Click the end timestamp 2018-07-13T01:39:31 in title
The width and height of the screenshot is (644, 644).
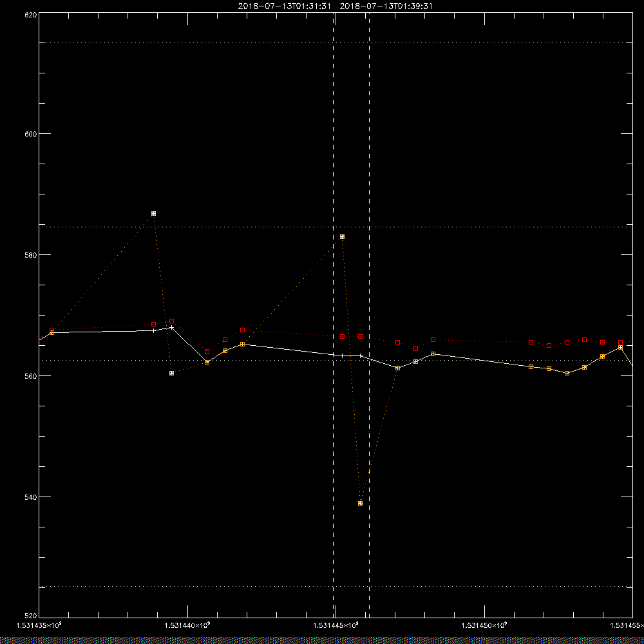point(386,6)
